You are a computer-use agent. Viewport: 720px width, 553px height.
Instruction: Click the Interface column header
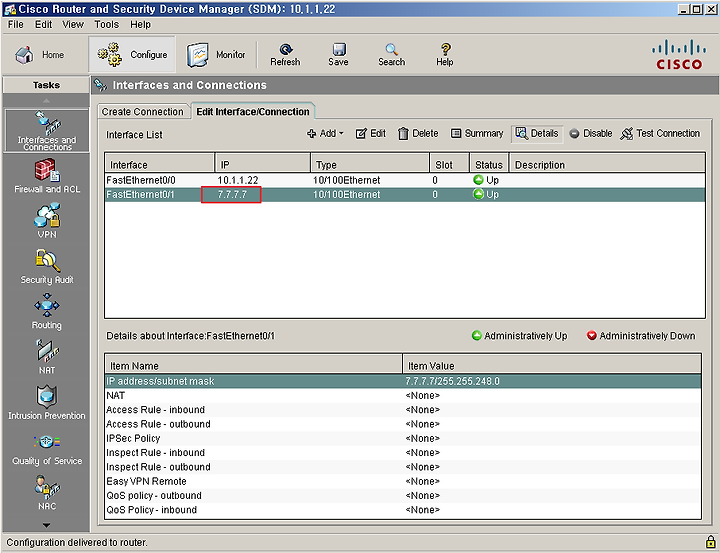pyautogui.click(x=160, y=164)
